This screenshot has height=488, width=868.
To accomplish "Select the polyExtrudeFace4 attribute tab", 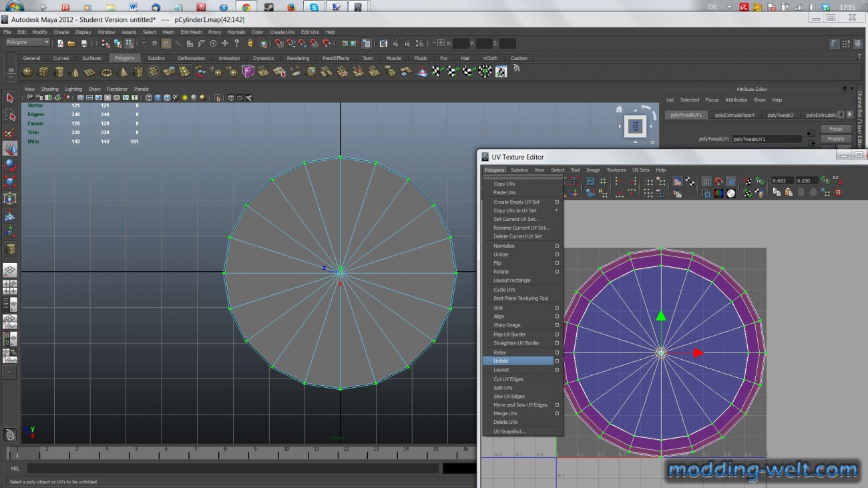I will coord(734,115).
